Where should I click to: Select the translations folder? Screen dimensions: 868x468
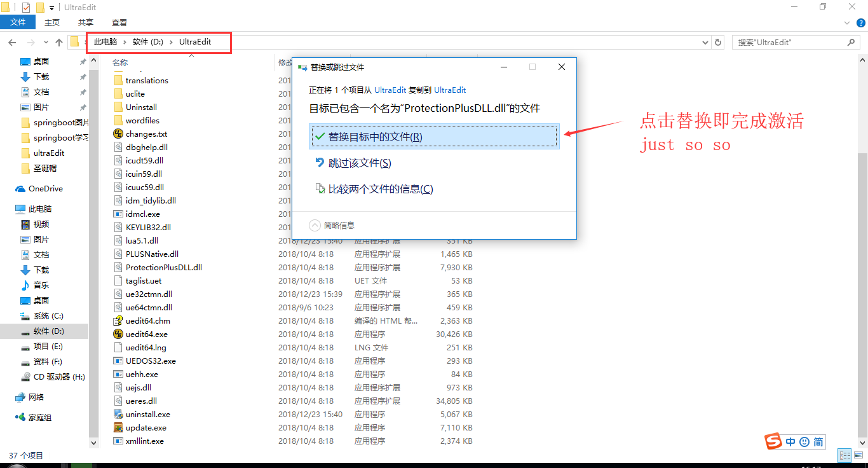point(147,81)
